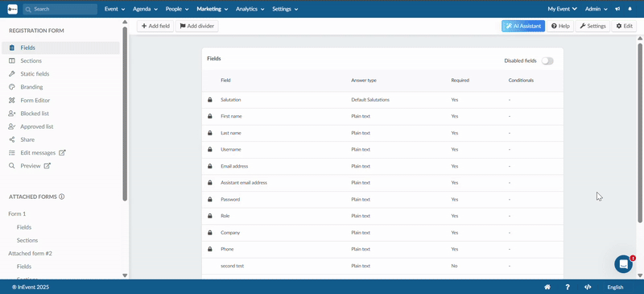Open the live chat bubble icon
The image size is (644, 294).
[623, 264]
